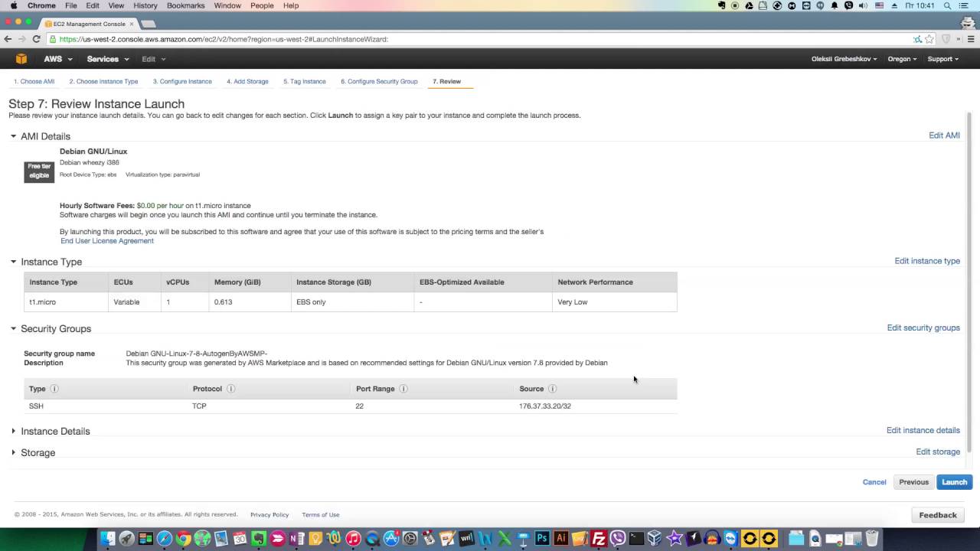Go back with the browser back arrow
This screenshot has height=551, width=980.
click(x=8, y=39)
